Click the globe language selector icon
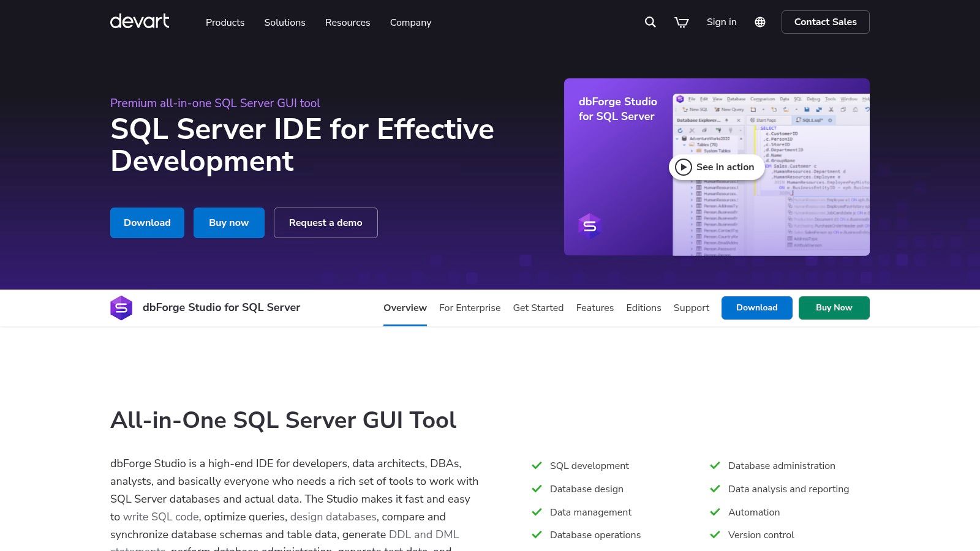 pos(760,22)
